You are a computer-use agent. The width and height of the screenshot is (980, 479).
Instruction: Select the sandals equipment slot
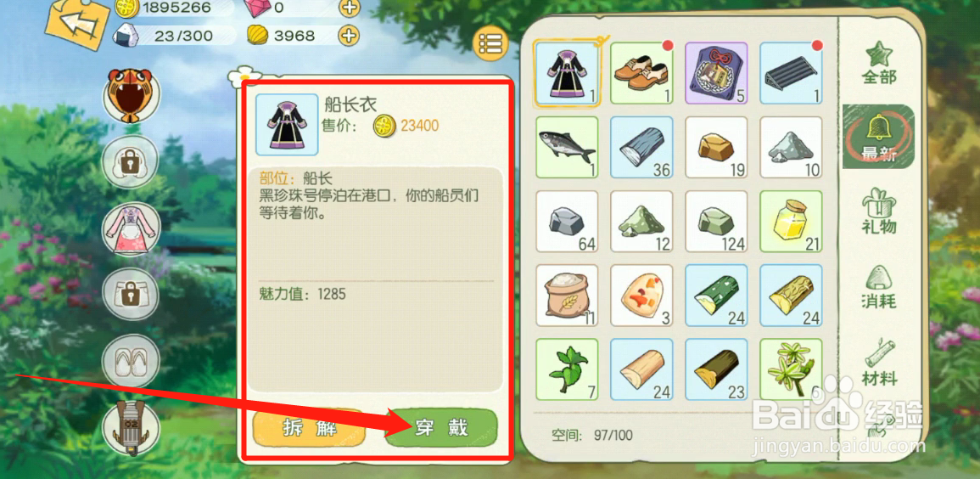[x=131, y=362]
